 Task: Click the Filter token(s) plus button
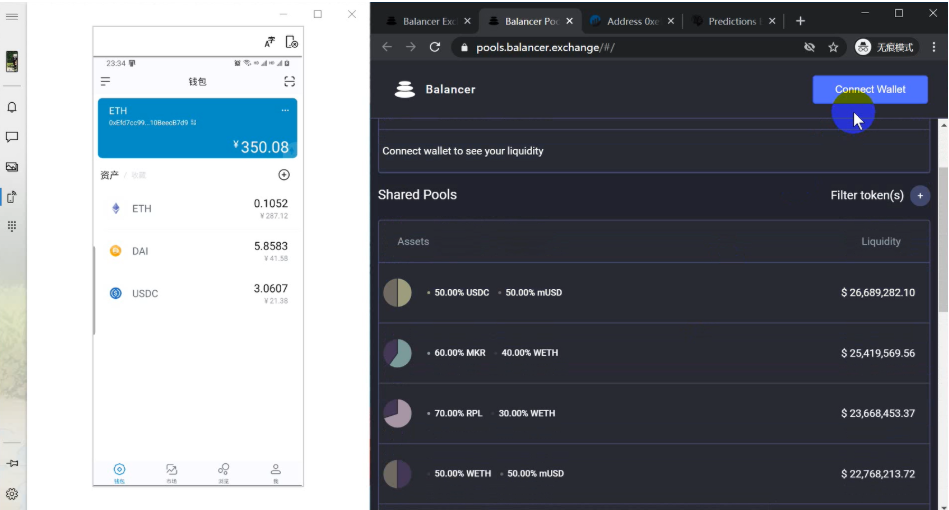click(x=920, y=196)
